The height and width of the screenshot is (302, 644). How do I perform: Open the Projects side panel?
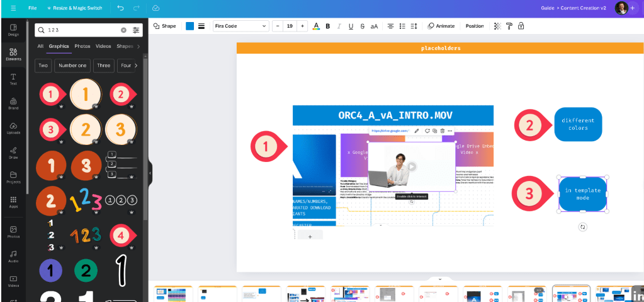point(13,177)
